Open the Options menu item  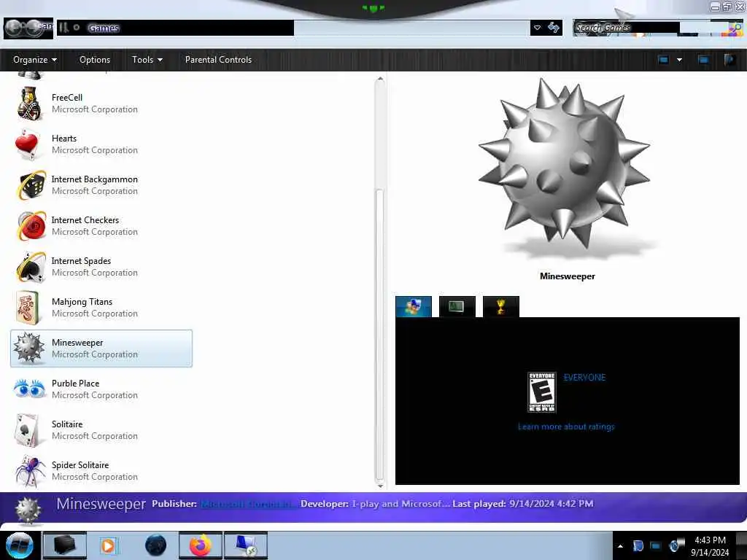(x=95, y=60)
